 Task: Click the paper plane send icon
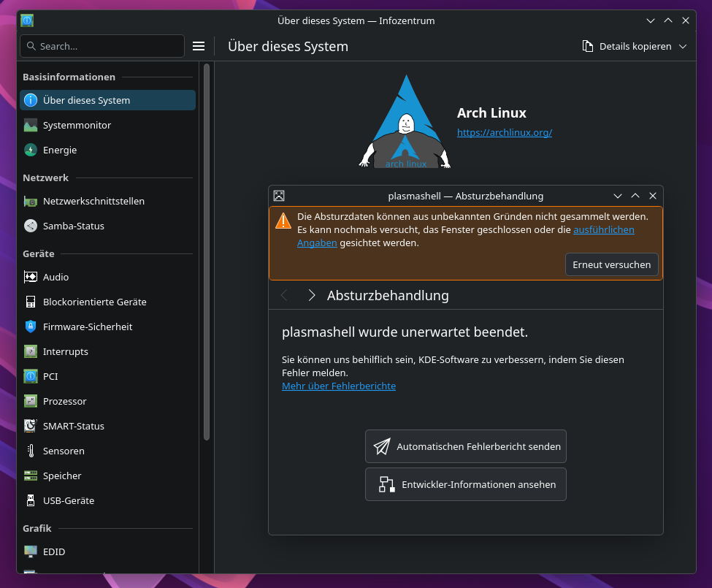pos(381,446)
